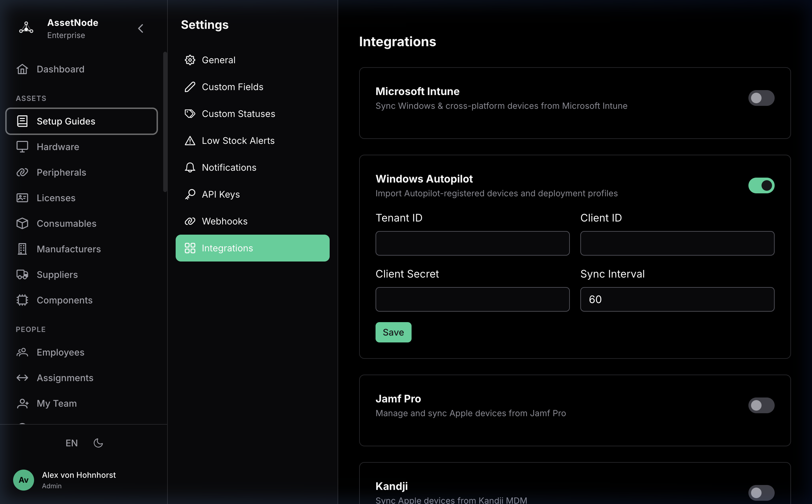Open the General settings section
Image resolution: width=812 pixels, height=504 pixels.
[x=252, y=60]
